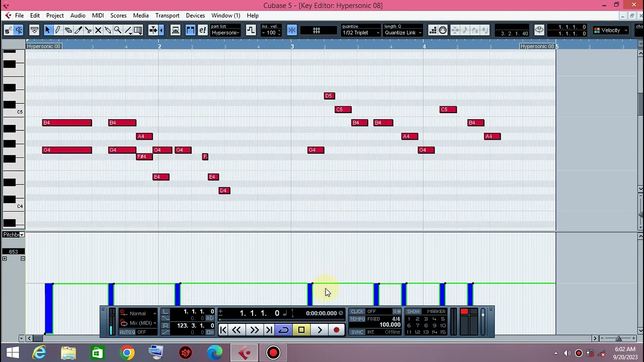Toggle the metronome CLICK button

[x=357, y=312]
